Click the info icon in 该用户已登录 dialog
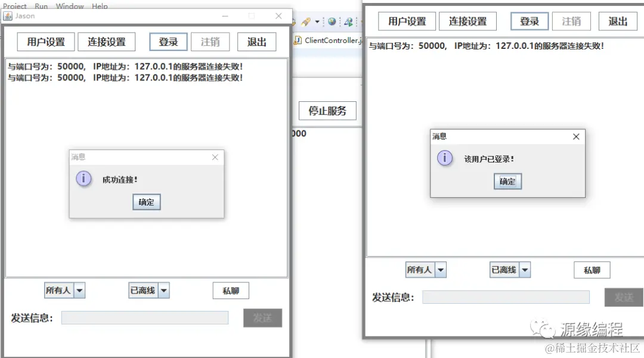 coord(444,158)
